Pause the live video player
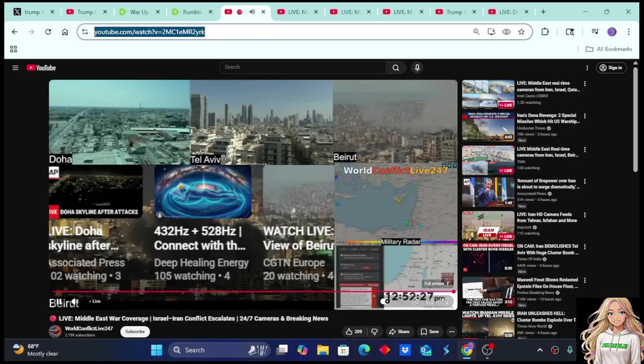The image size is (644, 364). [59, 302]
